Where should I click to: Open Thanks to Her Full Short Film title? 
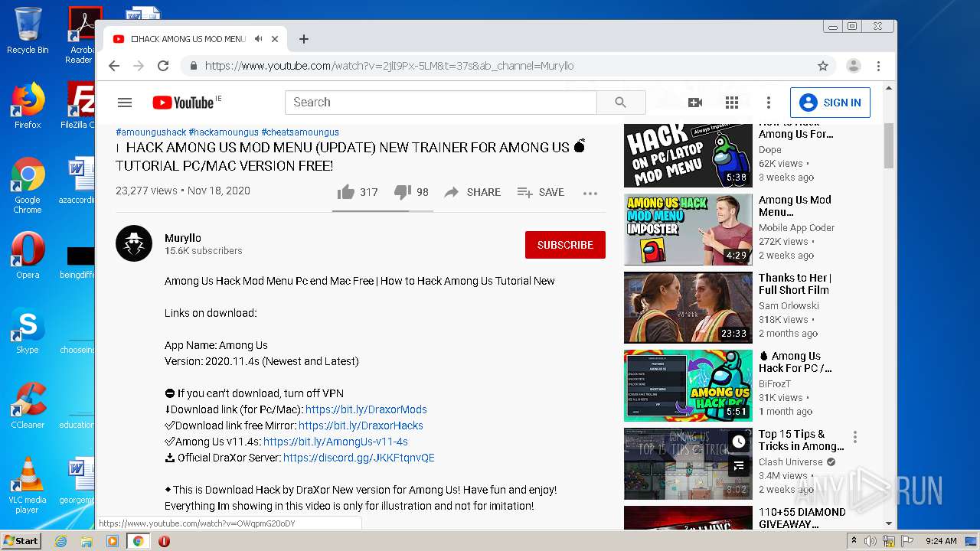[795, 284]
